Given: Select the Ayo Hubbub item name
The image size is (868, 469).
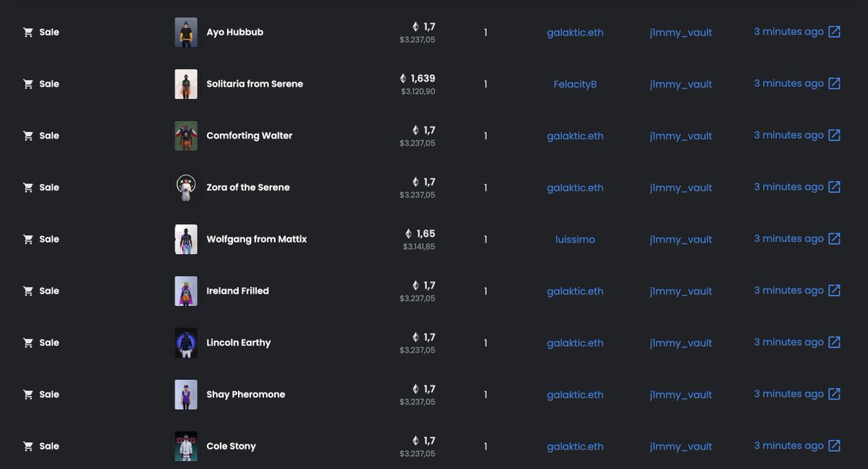Looking at the screenshot, I should 235,33.
